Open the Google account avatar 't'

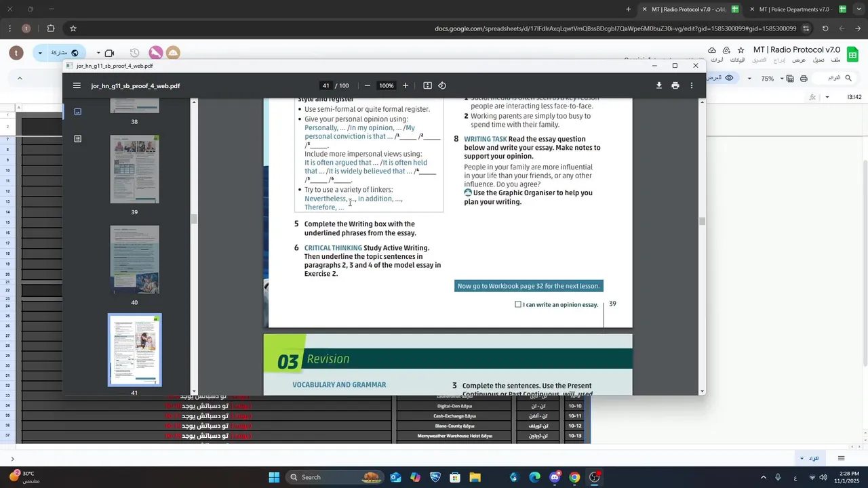click(17, 53)
